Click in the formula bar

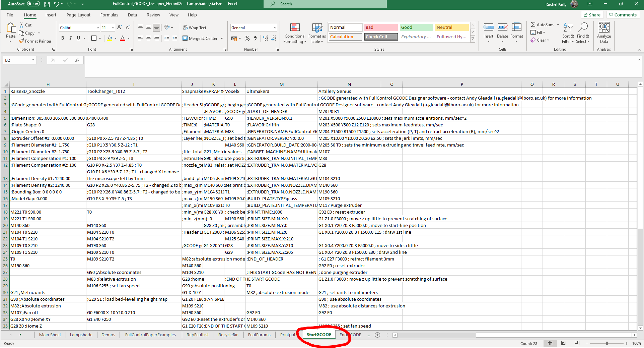click(361, 67)
